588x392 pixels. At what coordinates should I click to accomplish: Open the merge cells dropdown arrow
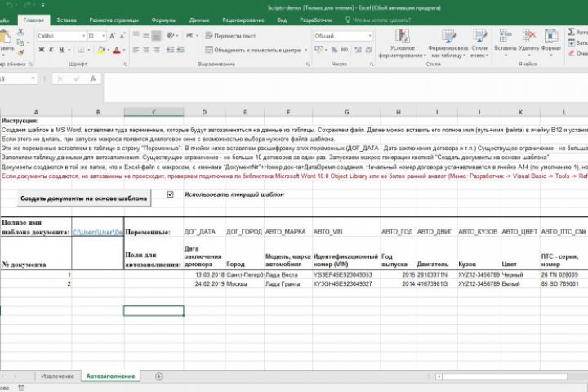pos(306,50)
